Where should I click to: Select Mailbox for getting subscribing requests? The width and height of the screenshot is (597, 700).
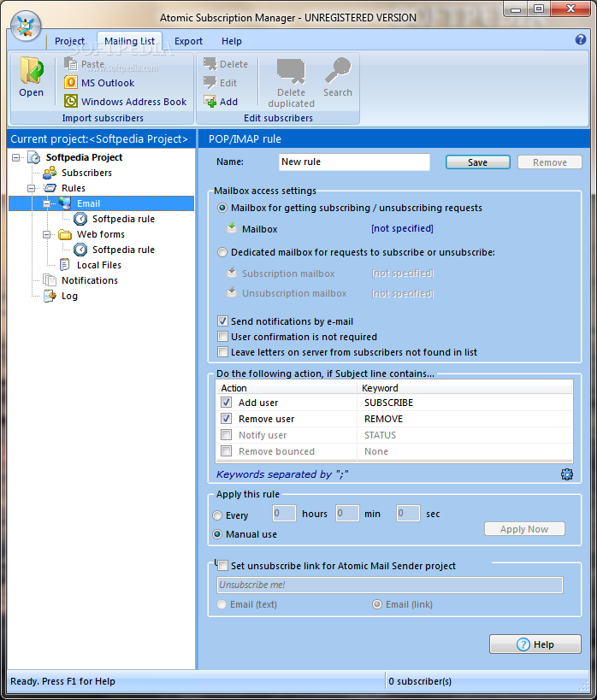[222, 208]
